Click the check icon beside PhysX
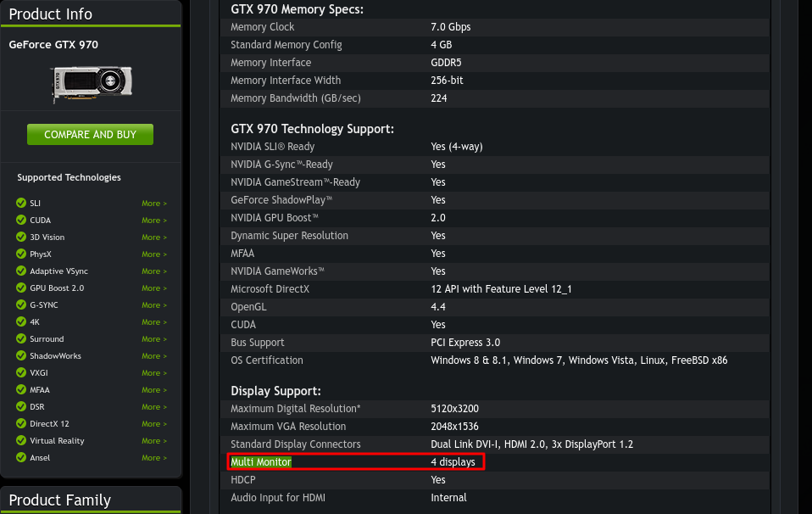 point(21,254)
